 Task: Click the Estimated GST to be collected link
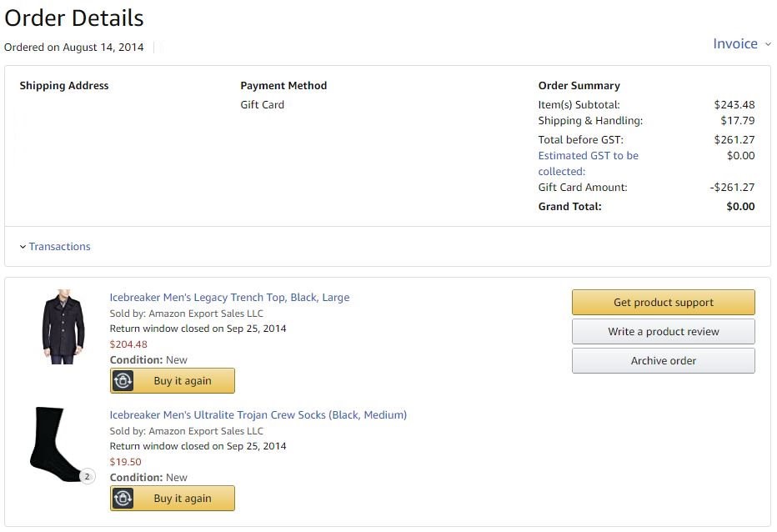click(588, 163)
